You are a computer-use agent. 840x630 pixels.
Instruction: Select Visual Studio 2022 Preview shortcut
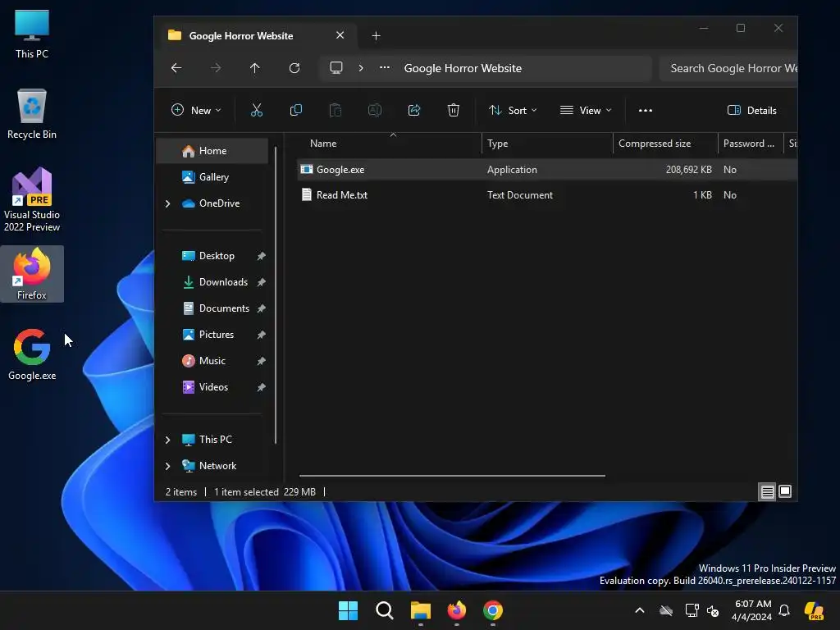coord(32,199)
